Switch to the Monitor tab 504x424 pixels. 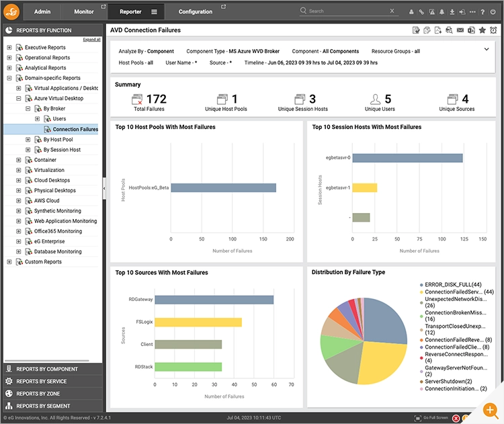click(84, 11)
